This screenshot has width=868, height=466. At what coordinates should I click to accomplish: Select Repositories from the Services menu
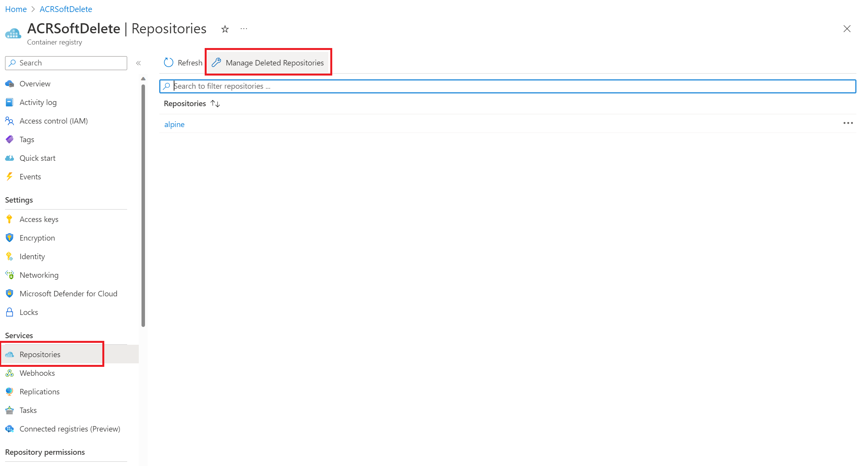coord(40,354)
